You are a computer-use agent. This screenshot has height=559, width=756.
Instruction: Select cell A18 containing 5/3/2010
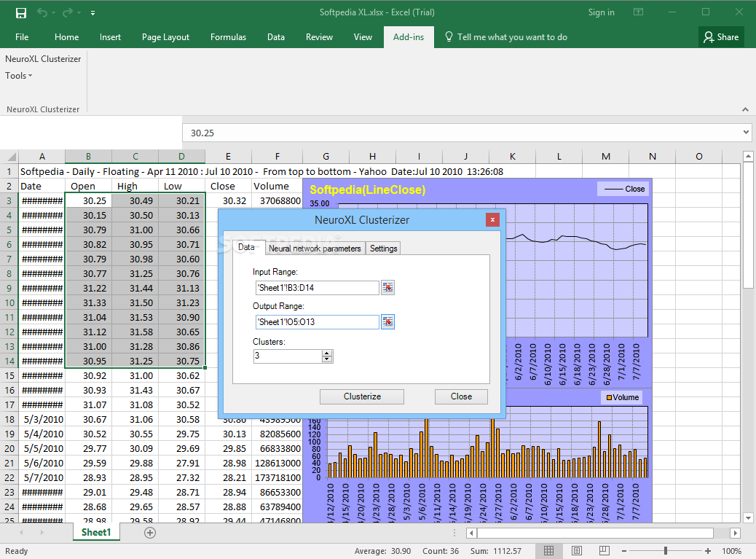click(x=42, y=420)
